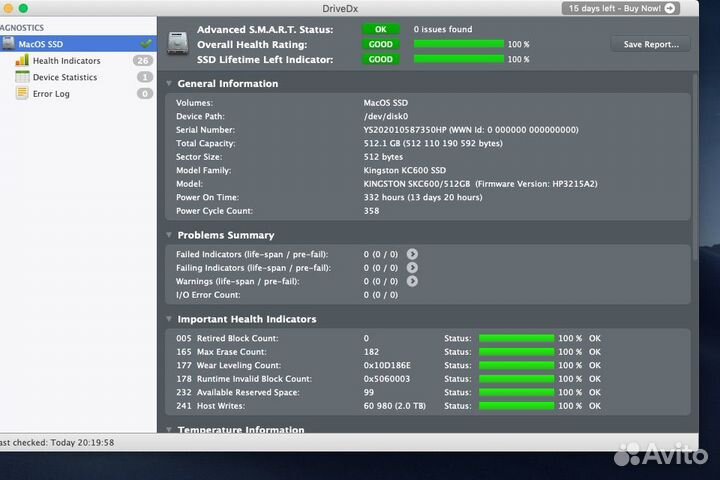Select Health Indicators in sidebar

[x=67, y=61]
